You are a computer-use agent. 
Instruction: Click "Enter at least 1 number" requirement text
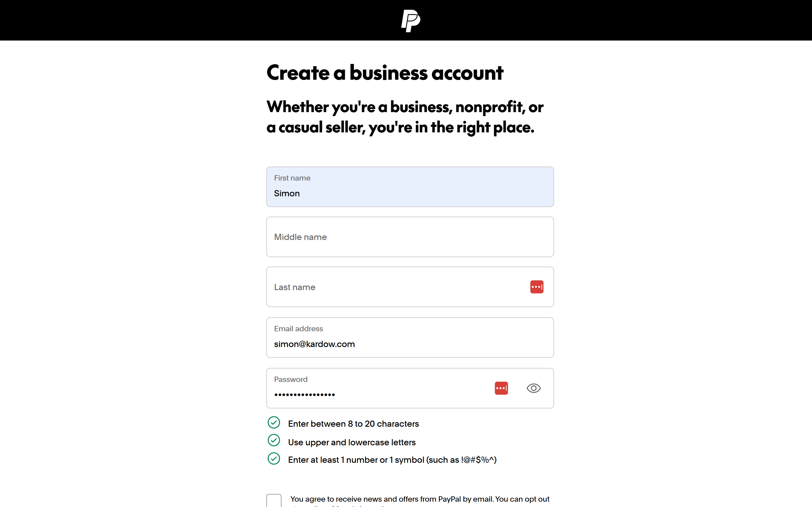pos(392,460)
